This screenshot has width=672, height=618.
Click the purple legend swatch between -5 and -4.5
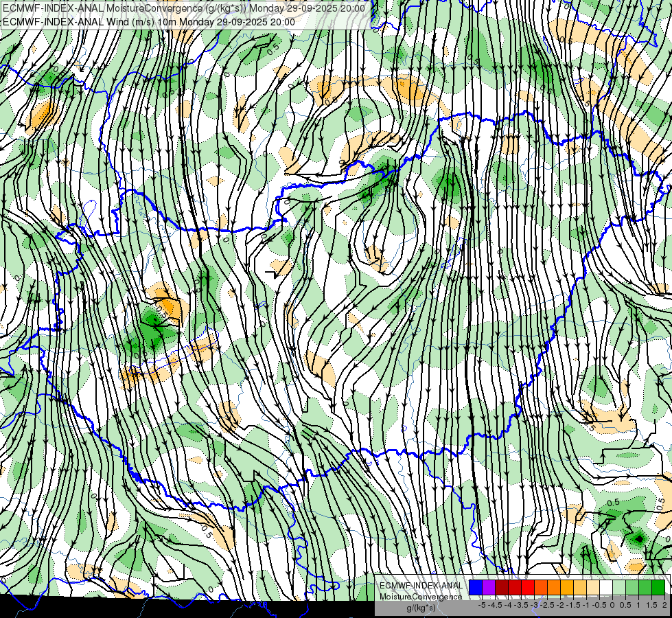489,587
